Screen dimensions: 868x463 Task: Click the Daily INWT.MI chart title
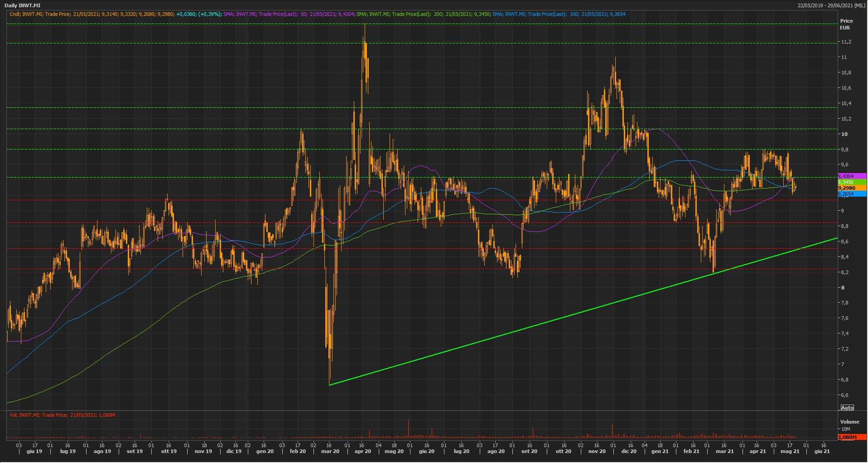click(23, 5)
